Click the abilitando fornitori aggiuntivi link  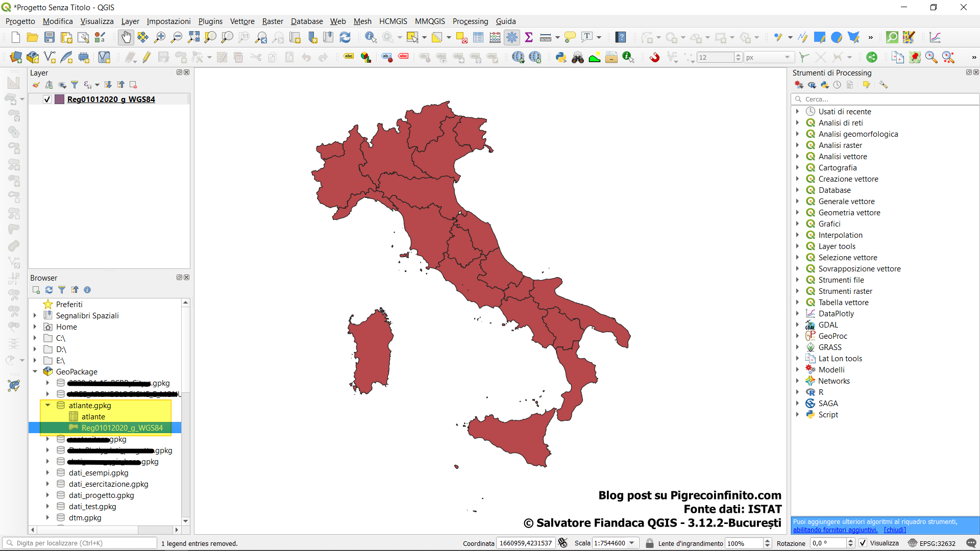pyautogui.click(x=835, y=530)
